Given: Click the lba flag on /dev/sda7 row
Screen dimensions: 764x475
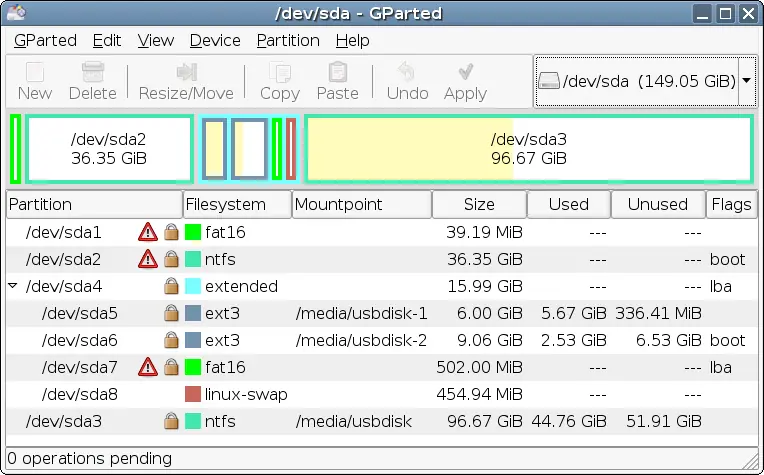Looking at the screenshot, I should pos(721,367).
